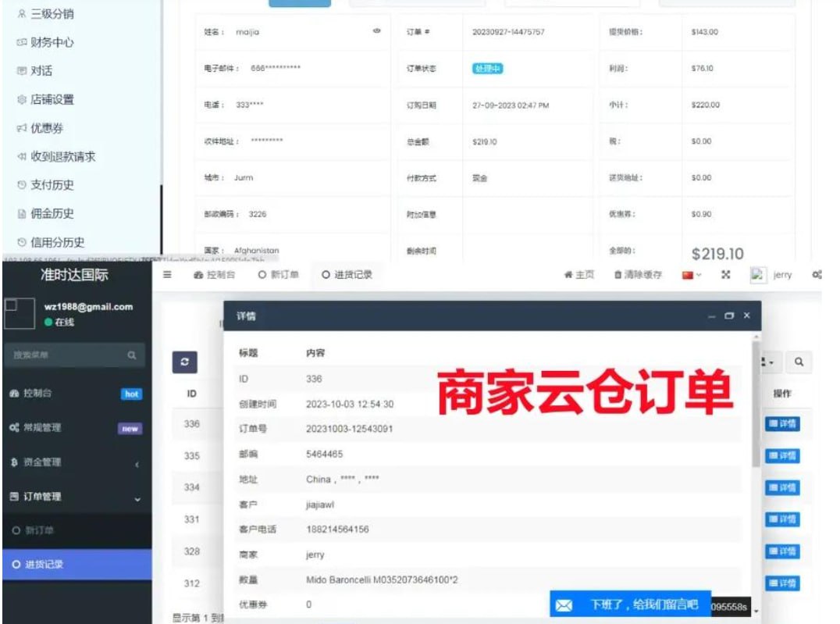The width and height of the screenshot is (840, 624).
Task: Click the table refresh icon button
Action: tap(183, 362)
